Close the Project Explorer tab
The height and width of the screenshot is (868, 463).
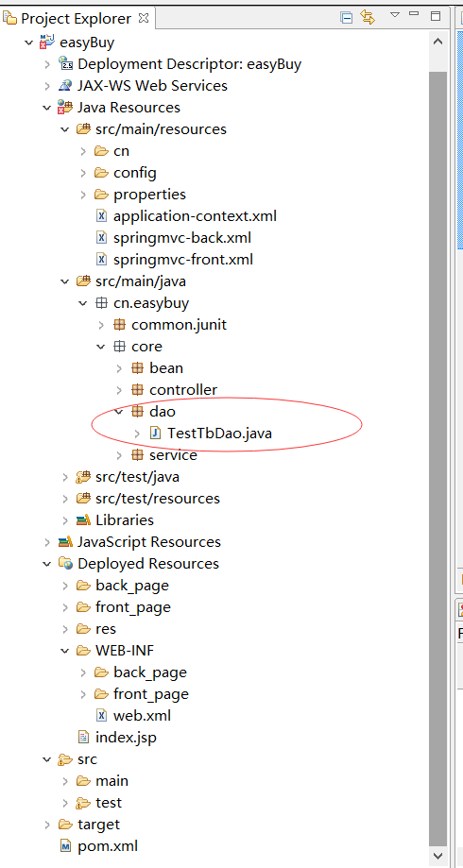click(144, 18)
